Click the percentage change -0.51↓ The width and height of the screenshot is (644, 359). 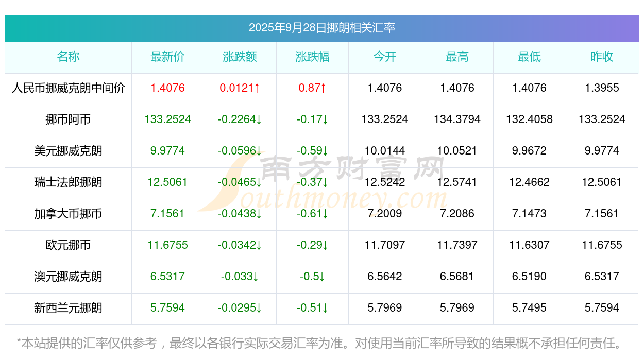[x=312, y=308]
